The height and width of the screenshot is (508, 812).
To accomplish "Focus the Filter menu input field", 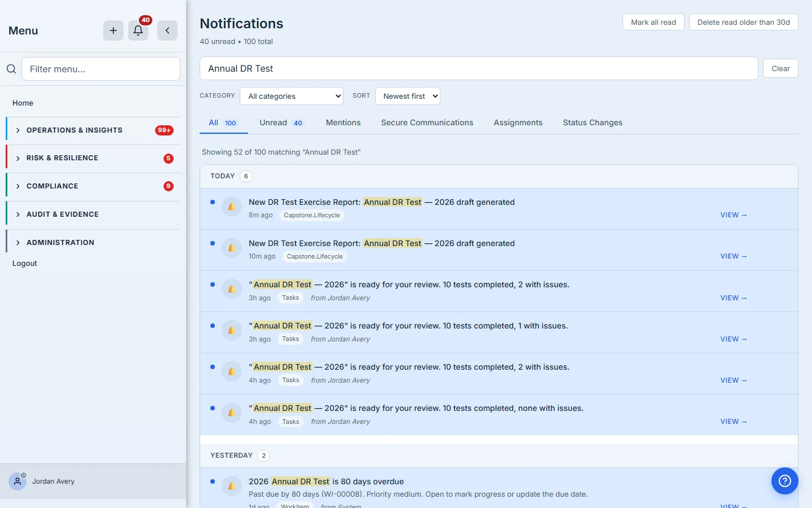I will click(x=101, y=69).
